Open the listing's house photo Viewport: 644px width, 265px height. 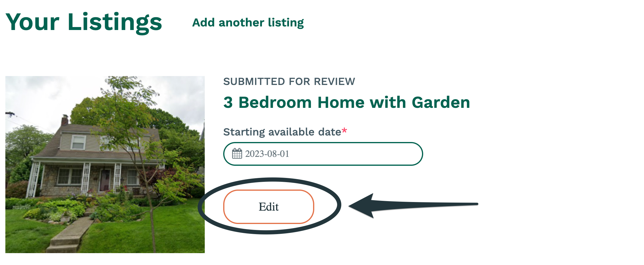coord(105,165)
